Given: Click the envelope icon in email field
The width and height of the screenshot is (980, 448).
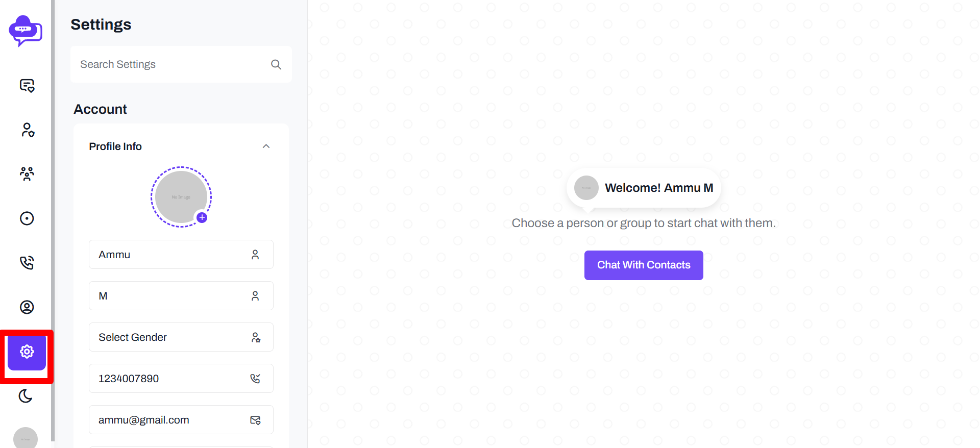Looking at the screenshot, I should (255, 420).
